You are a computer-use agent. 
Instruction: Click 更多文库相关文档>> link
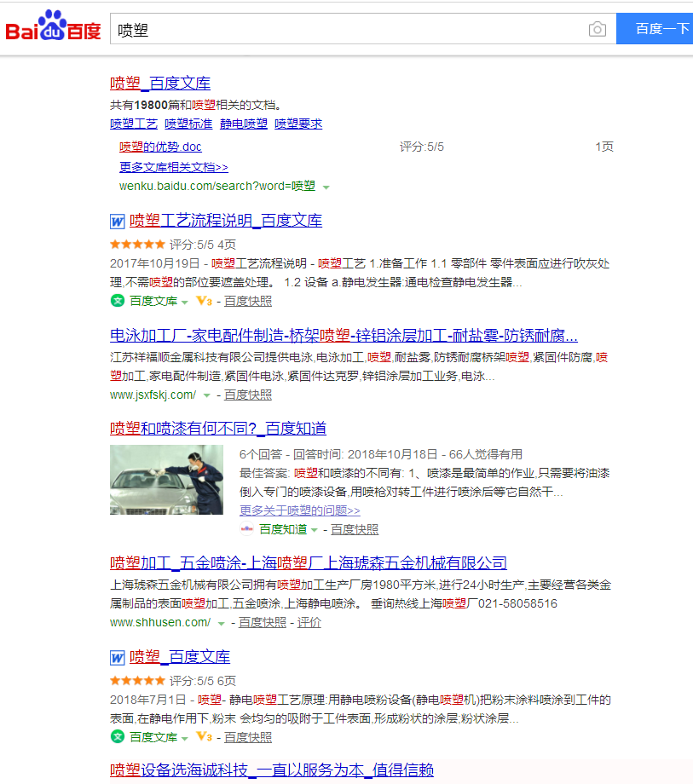(x=174, y=167)
